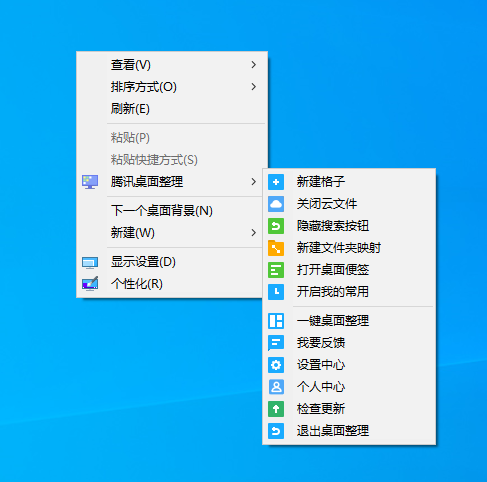Click the chat icon beside 我要反馈
The image size is (487, 482).
(276, 343)
